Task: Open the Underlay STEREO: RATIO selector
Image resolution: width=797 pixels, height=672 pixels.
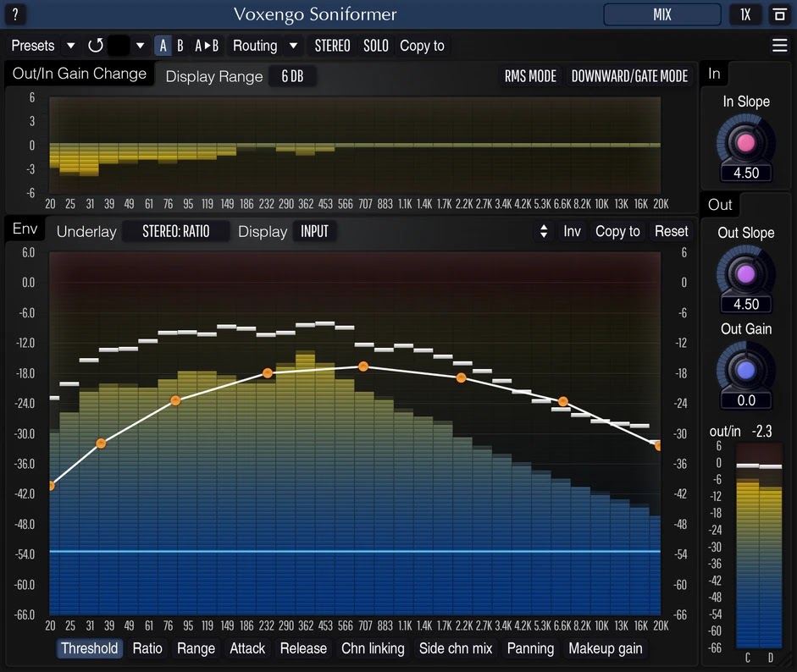Action: click(x=176, y=232)
